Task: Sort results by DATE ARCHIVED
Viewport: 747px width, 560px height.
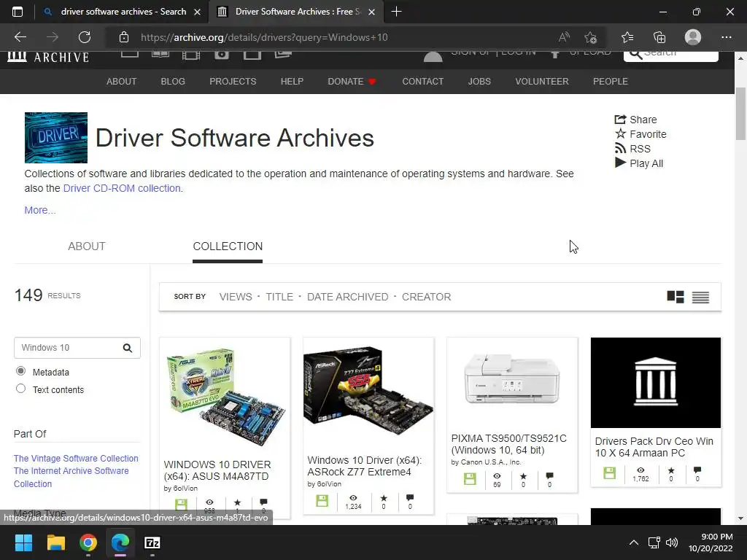Action: tap(347, 297)
